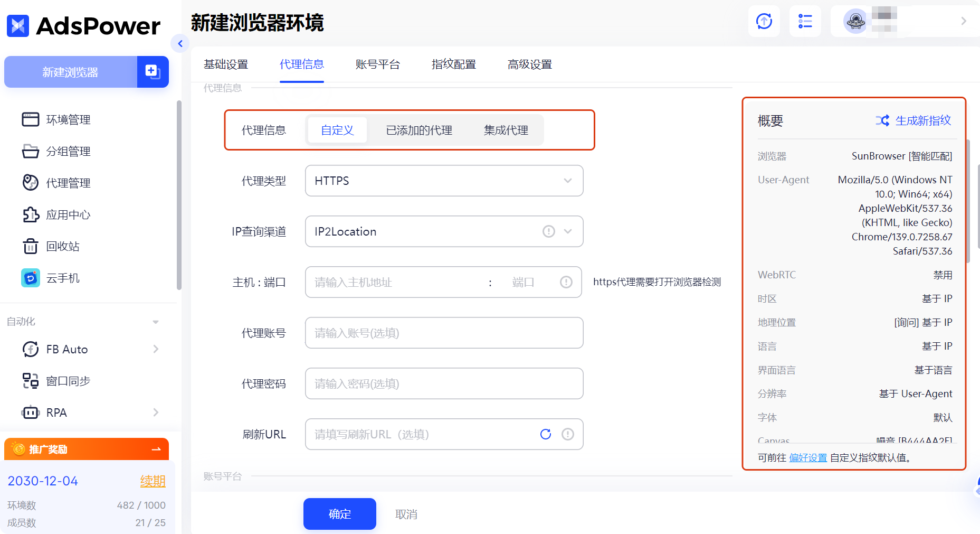Switch to the 账号平台 tab
This screenshot has width=980, height=534.
[x=378, y=64]
